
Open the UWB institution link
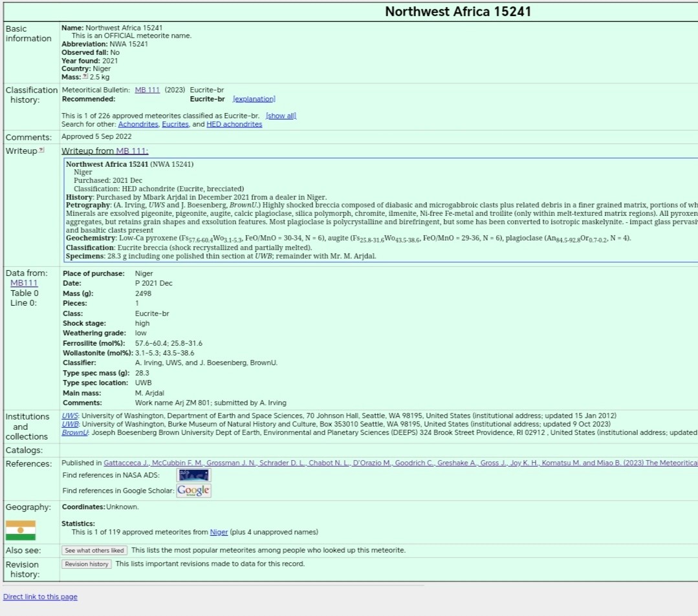[71, 424]
